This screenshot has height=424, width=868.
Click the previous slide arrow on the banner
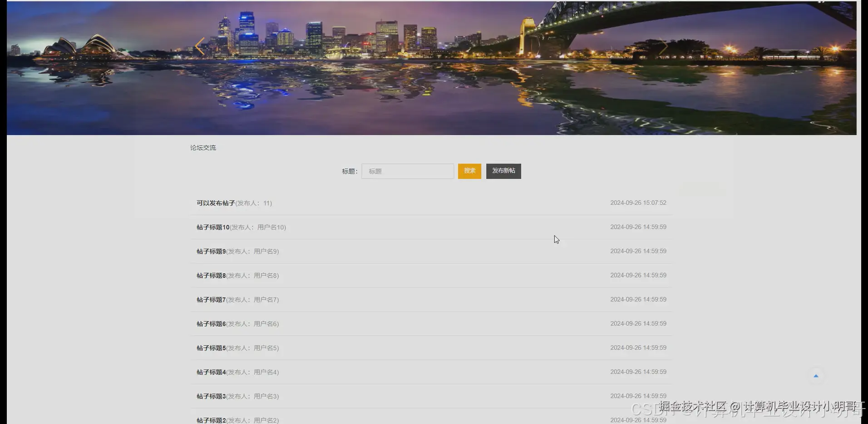(200, 46)
